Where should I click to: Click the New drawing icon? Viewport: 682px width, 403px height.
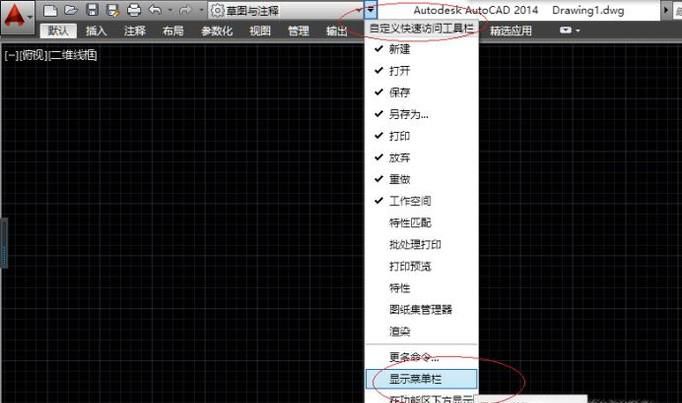50,10
